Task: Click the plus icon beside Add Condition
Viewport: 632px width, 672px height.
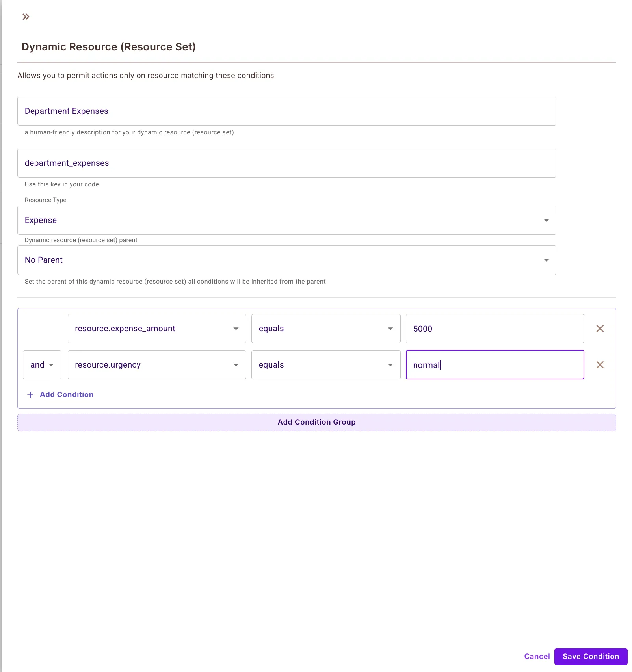Action: 30,395
